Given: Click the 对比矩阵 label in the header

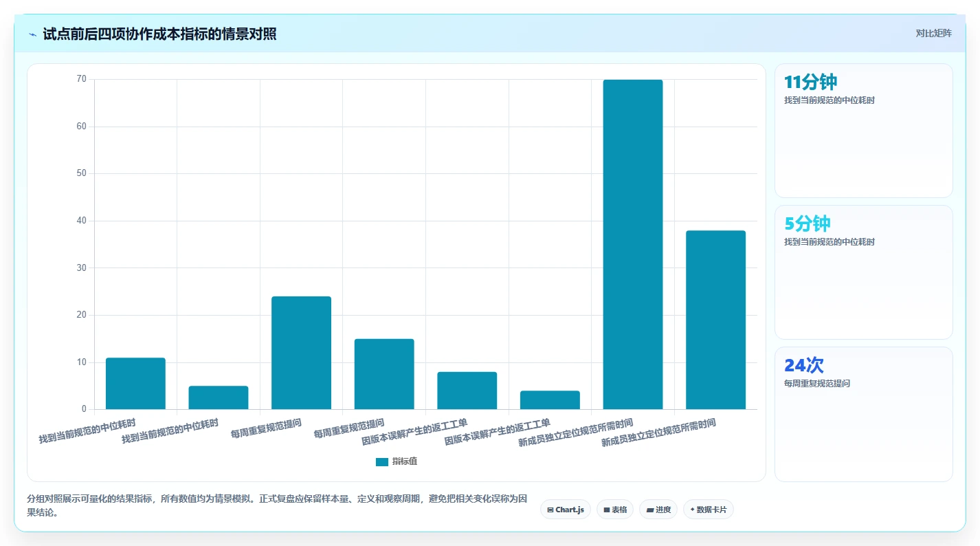Looking at the screenshot, I should (933, 33).
